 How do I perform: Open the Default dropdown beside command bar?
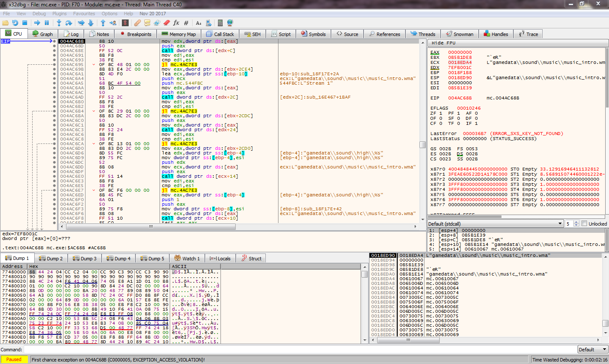tap(592, 350)
